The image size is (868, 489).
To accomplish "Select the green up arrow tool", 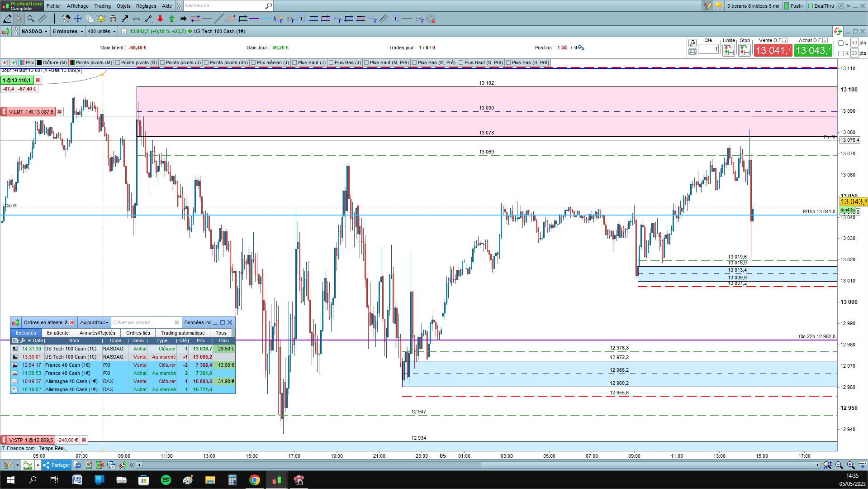I will pos(172,19).
